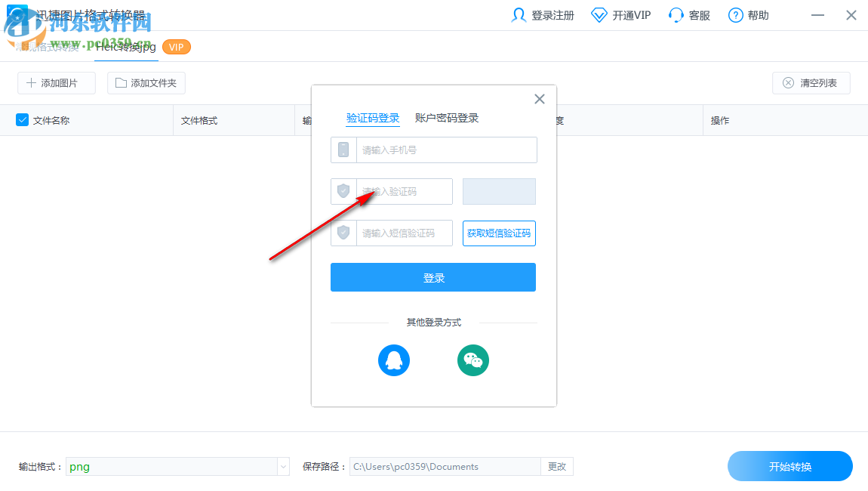The height and width of the screenshot is (491, 868).
Task: Log in with QQ
Action: 393,360
